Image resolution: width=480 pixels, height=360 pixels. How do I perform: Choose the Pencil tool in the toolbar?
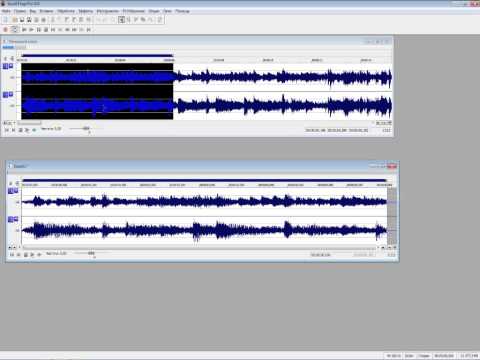136,20
